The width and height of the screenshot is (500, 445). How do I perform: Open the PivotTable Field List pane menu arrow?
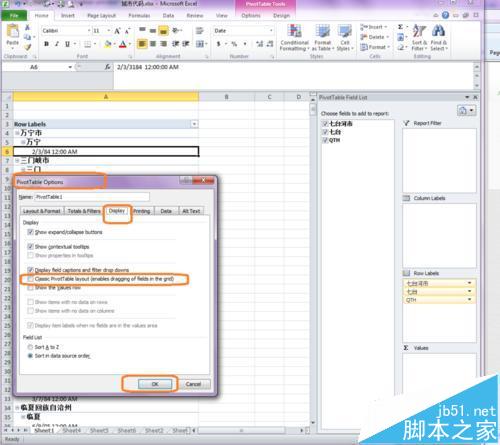(467, 97)
